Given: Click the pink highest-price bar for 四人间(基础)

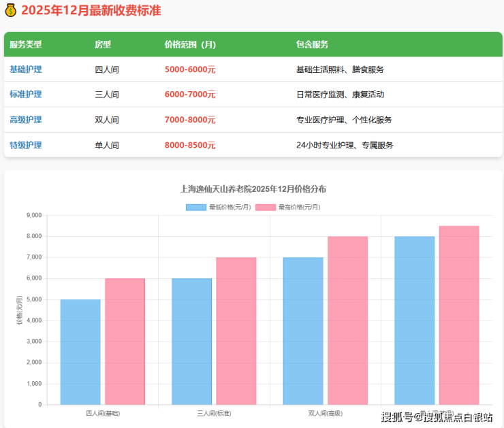Looking at the screenshot, I should click(x=125, y=342).
